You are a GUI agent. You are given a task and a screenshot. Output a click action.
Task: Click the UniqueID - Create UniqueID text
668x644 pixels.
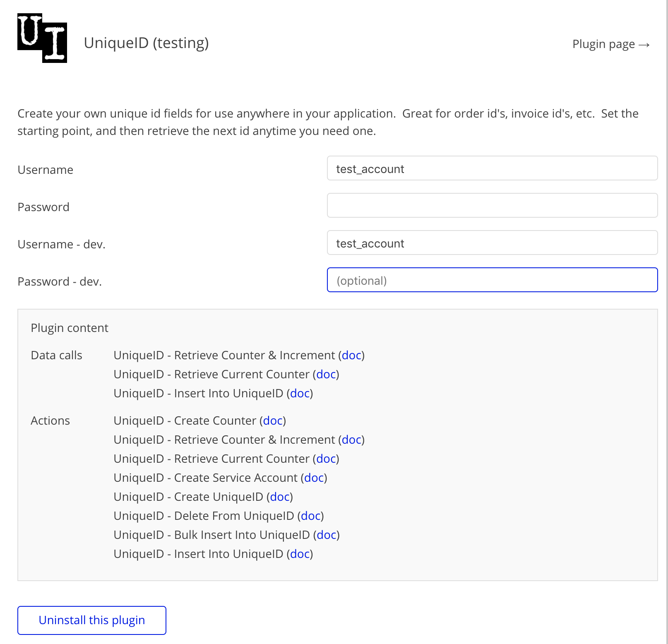coord(188,497)
